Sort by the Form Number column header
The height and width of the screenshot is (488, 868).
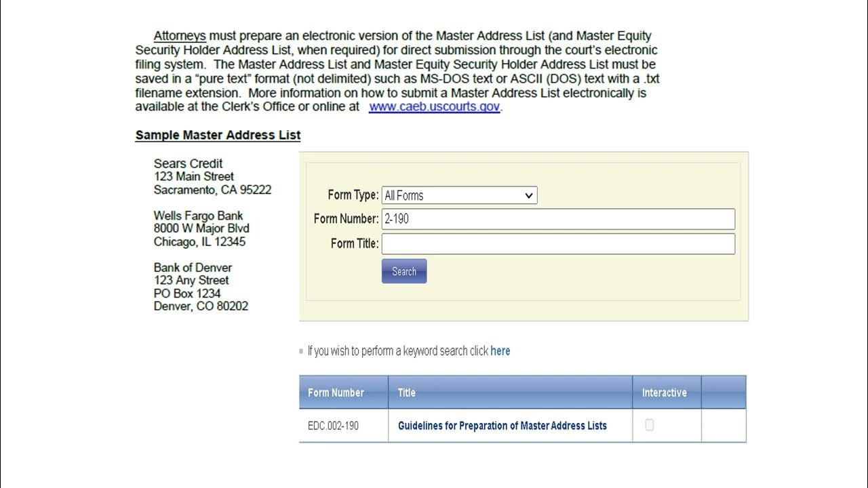(336, 392)
